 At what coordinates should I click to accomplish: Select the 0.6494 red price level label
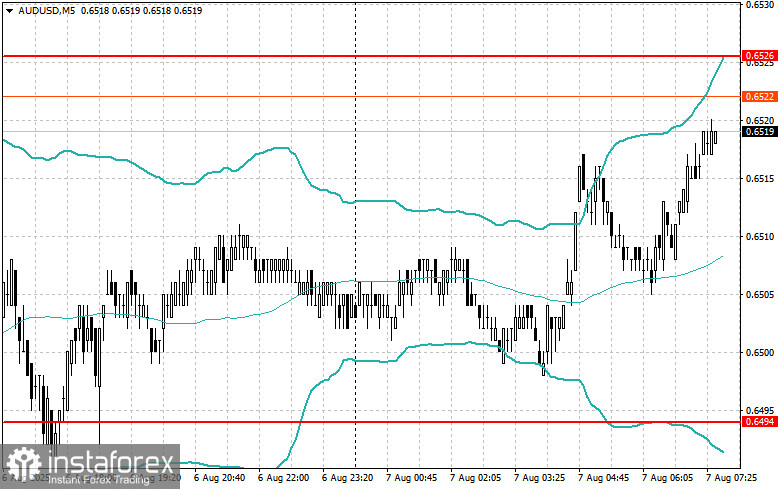click(760, 422)
